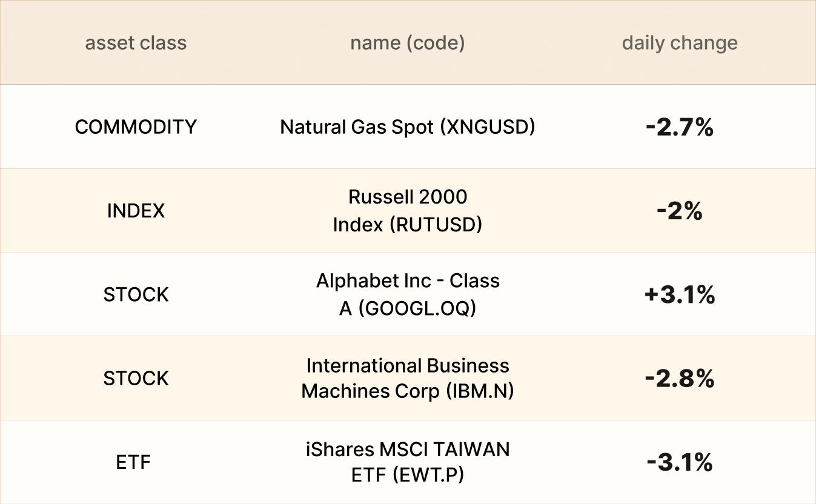Open the Alphabet Inc - Class A entry
The height and width of the screenshot is (504, 816).
pyautogui.click(x=408, y=282)
